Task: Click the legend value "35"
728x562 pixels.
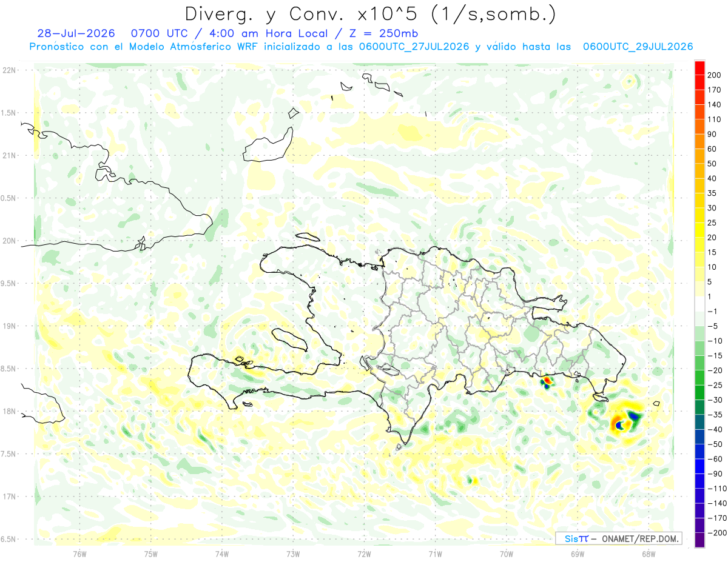Action: 712,193
